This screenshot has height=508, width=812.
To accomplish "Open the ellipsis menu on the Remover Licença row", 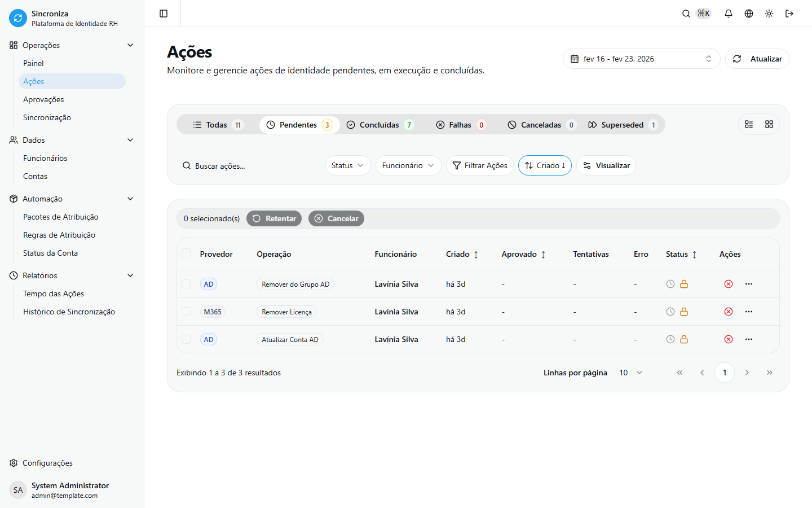I will [749, 311].
